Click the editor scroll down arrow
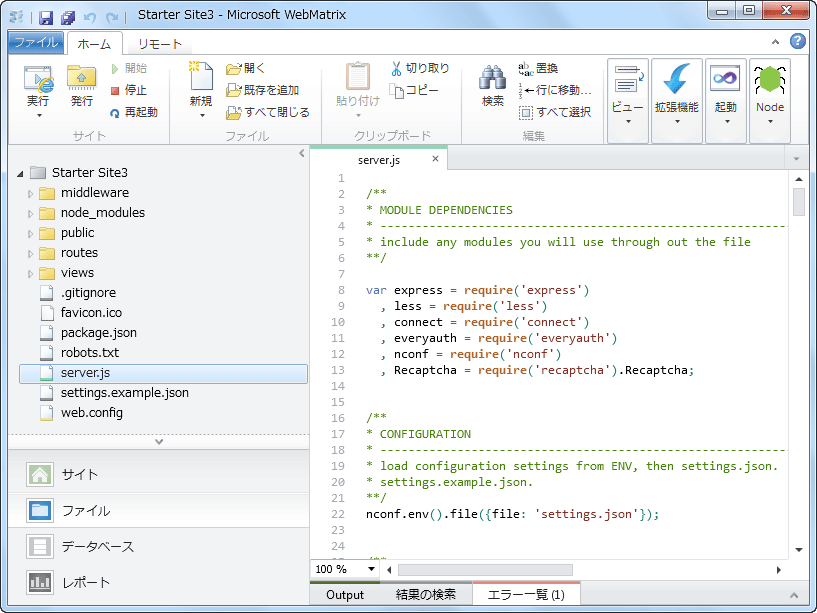Image resolution: width=817 pixels, height=613 pixels. click(x=798, y=550)
